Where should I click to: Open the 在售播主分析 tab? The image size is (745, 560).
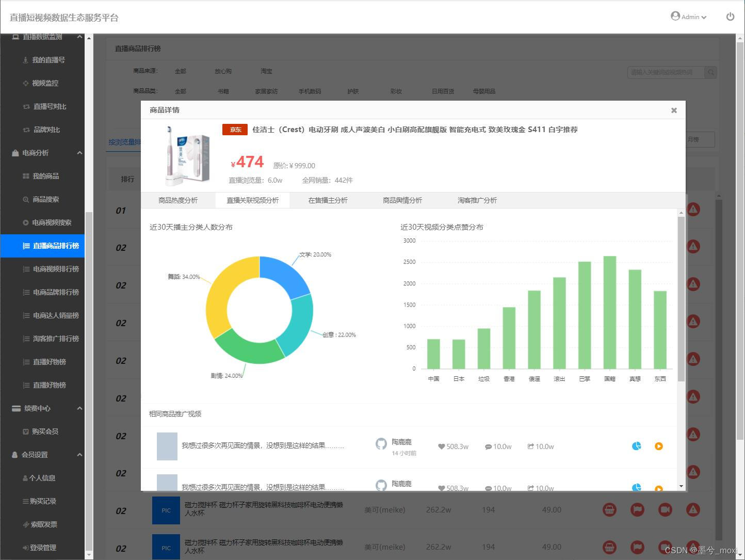point(328,200)
